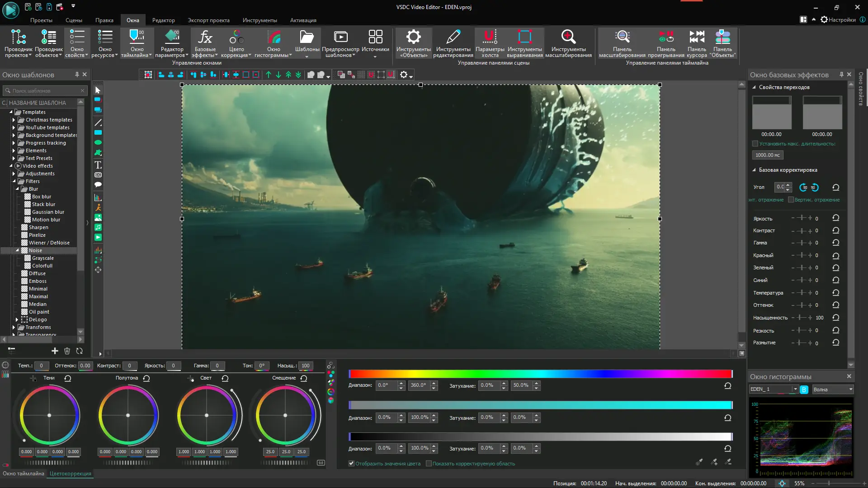
Task: Click the Scaling tools magnifier icon
Action: coord(568,37)
